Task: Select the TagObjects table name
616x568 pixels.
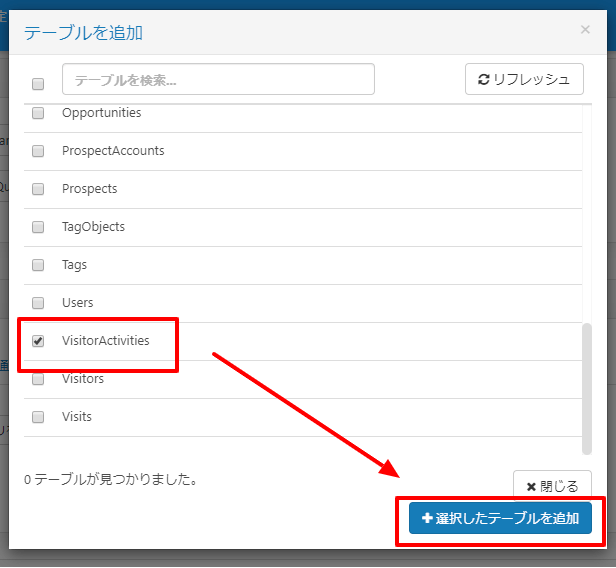Action: click(x=93, y=227)
